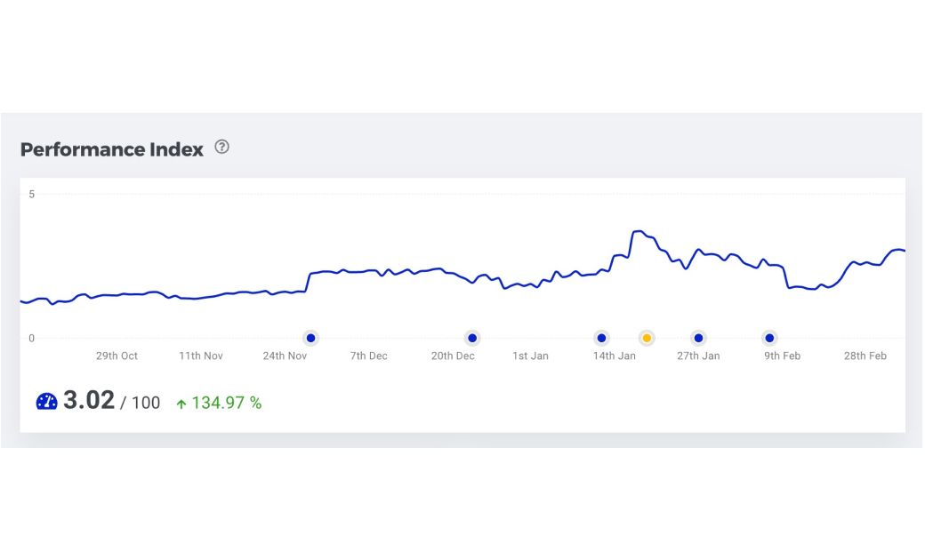
Task: Select the blue event marker above 14th Jan
Action: [x=601, y=338]
